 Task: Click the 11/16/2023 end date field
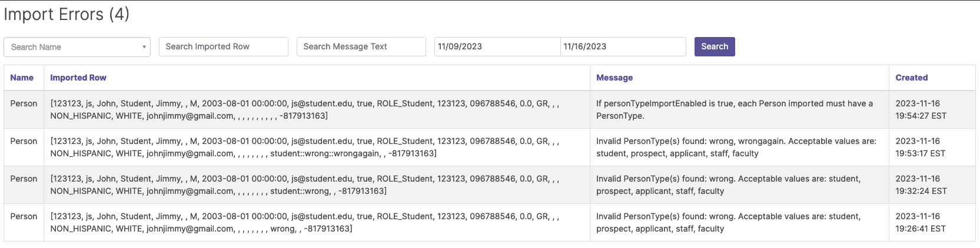[x=622, y=46]
